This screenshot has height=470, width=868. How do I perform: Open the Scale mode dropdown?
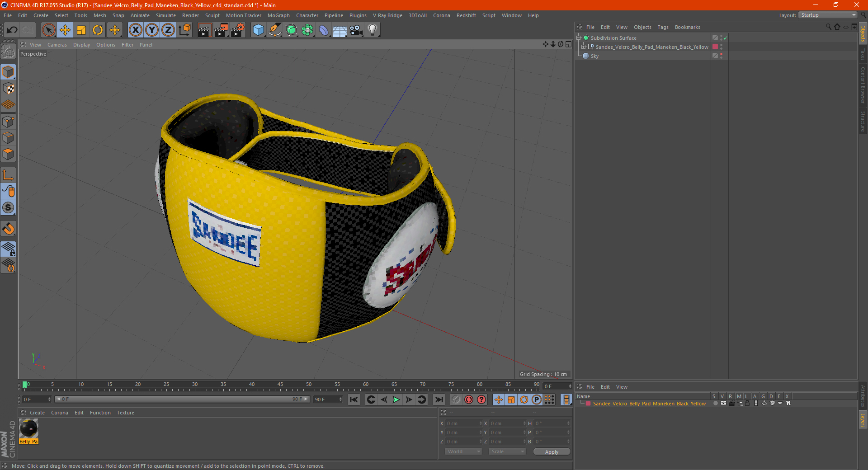(507, 451)
